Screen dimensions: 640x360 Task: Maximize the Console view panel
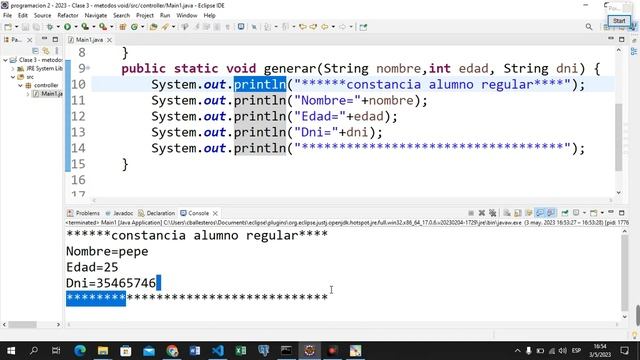click(x=622, y=213)
